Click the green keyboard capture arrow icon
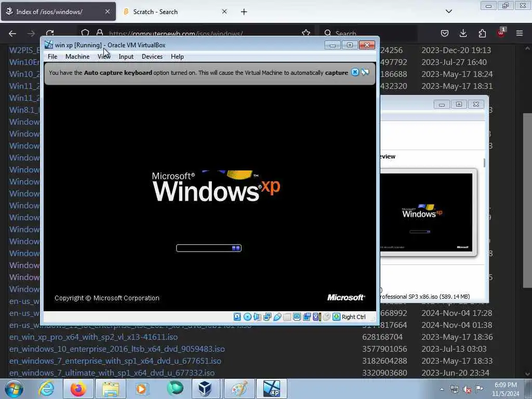The image size is (532, 399). click(x=336, y=316)
